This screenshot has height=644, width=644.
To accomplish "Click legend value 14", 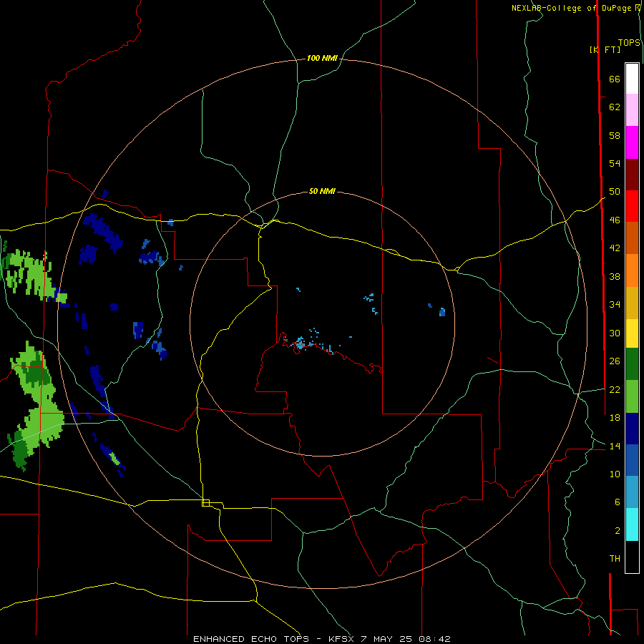I will point(615,446).
